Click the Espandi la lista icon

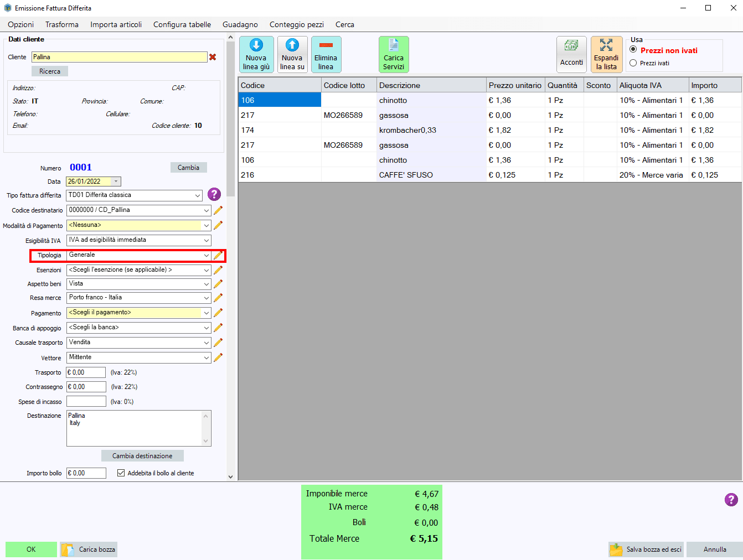coord(606,54)
